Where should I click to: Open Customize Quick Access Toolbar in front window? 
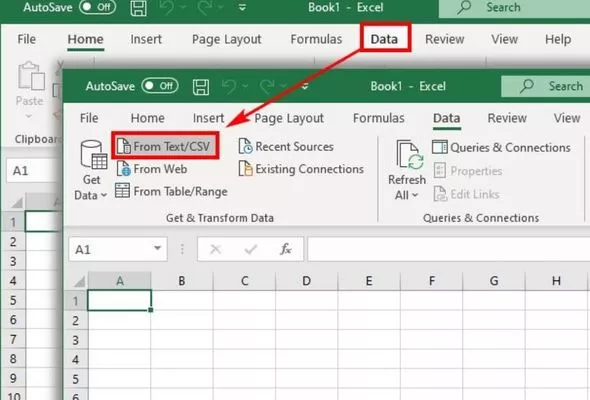(x=305, y=86)
